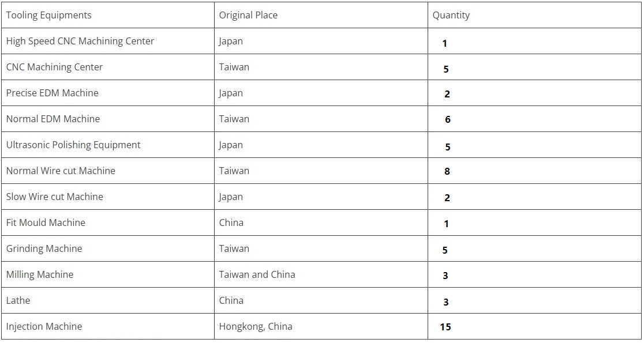Screen dimensions: 644x343
Task: Click the Injection Machine text
Action: (x=44, y=327)
